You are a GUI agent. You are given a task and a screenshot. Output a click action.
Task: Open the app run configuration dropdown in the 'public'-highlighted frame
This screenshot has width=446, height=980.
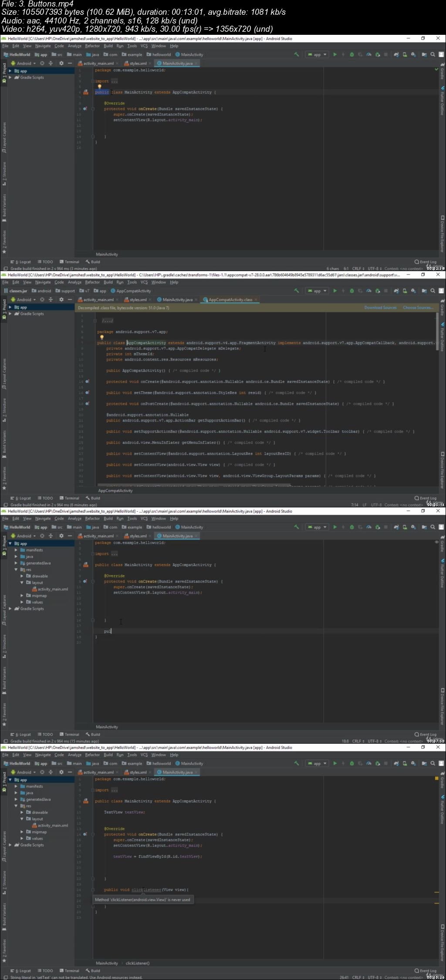click(318, 54)
